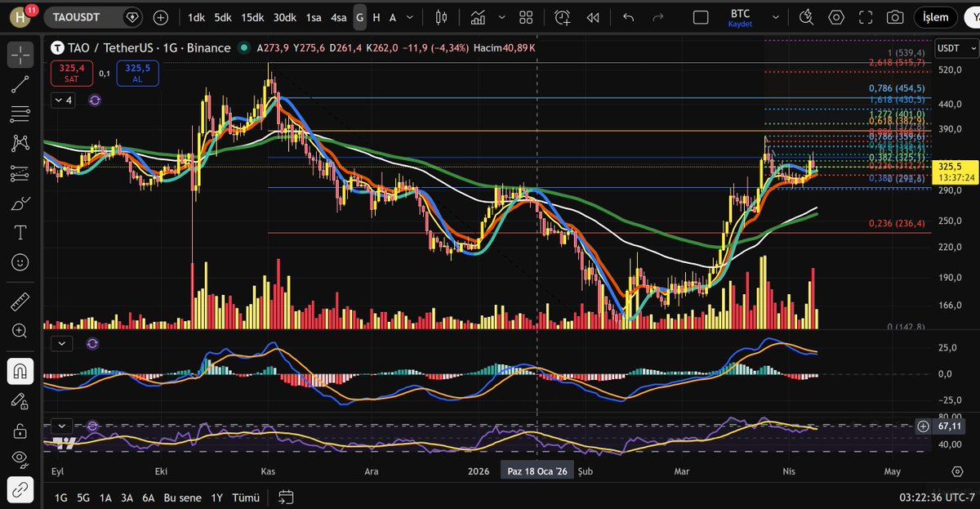Image resolution: width=980 pixels, height=509 pixels.
Task: Click the add symbol plus button
Action: pyautogui.click(x=161, y=17)
